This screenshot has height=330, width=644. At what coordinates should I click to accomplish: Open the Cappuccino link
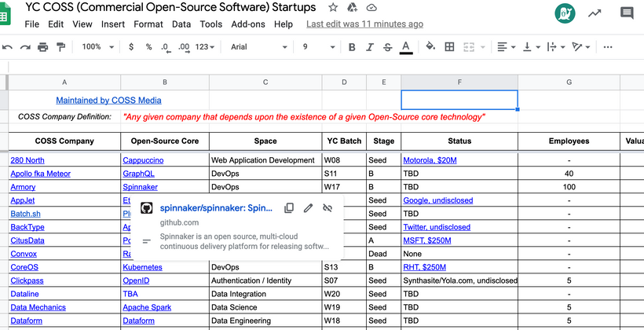(x=143, y=160)
